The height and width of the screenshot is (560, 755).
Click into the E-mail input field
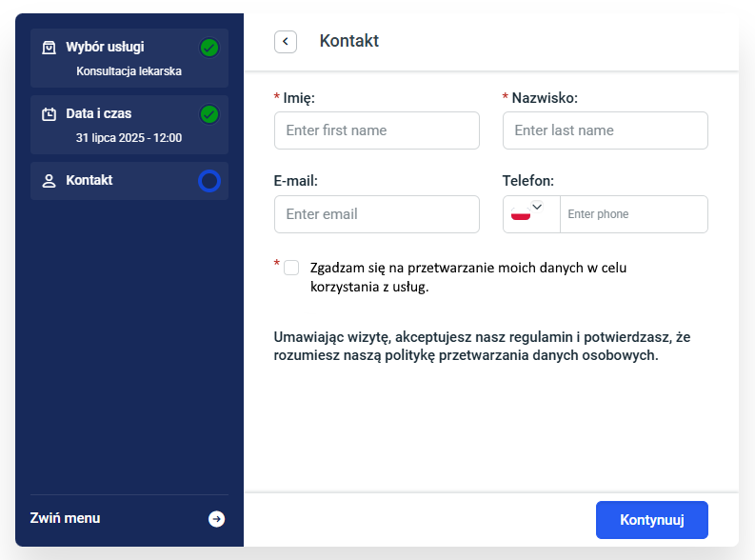(x=377, y=214)
